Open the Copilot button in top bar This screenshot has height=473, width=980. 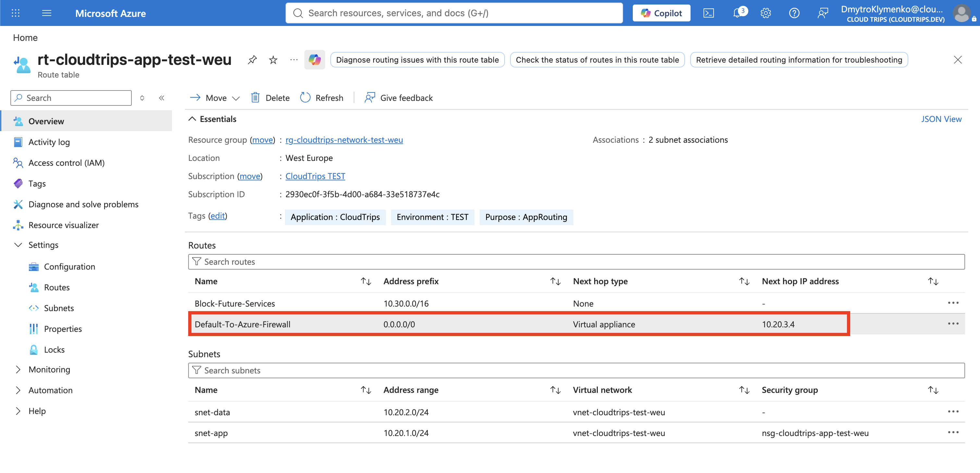(661, 13)
